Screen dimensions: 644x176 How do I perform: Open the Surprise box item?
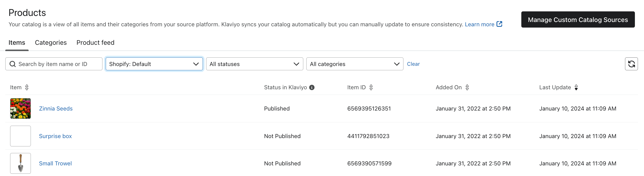point(55,136)
